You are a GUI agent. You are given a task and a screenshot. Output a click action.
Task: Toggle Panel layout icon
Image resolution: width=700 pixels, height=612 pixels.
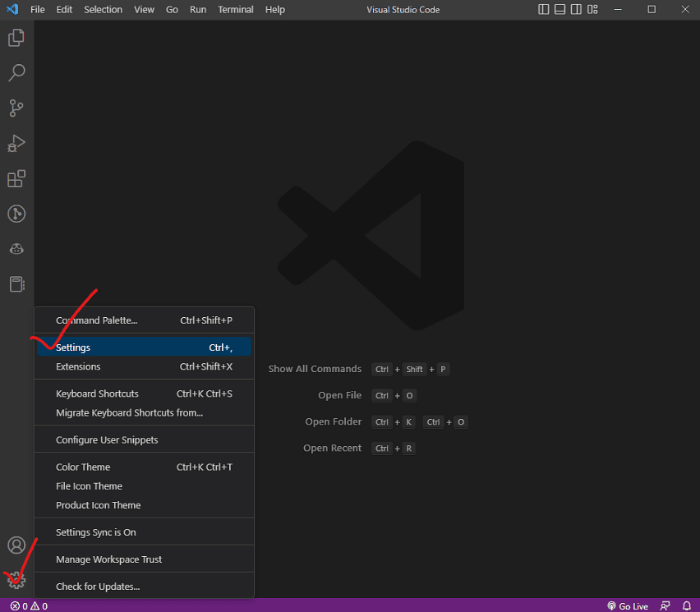click(x=560, y=9)
